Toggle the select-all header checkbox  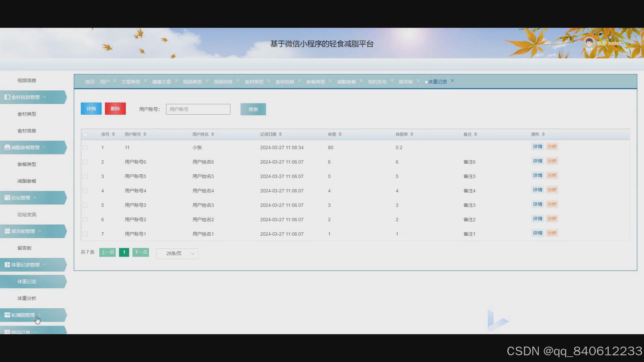[85, 134]
